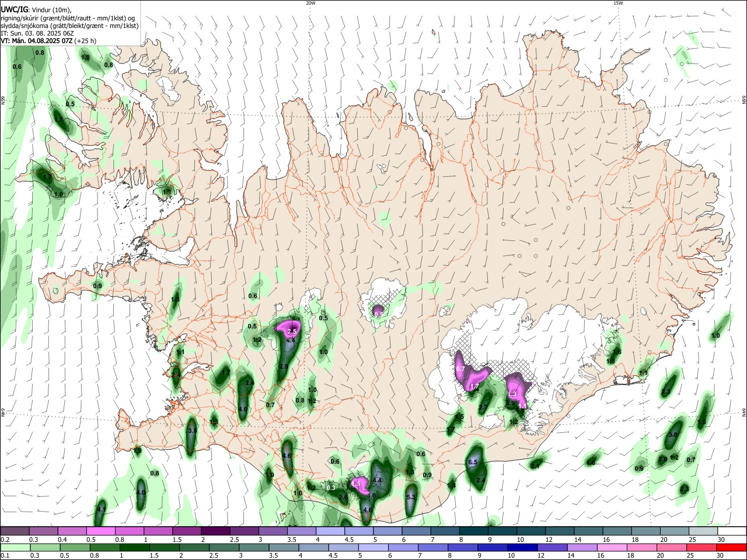Click the '0.2' label in the top legend row
The width and height of the screenshot is (747, 560).
[5, 540]
